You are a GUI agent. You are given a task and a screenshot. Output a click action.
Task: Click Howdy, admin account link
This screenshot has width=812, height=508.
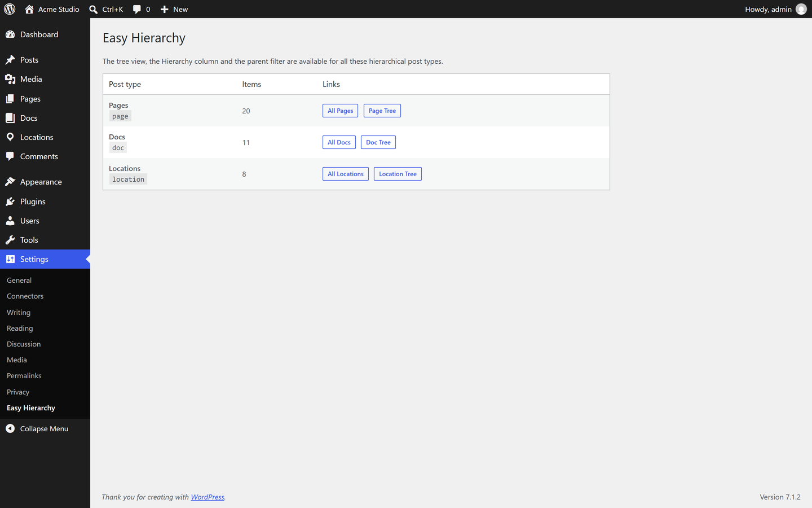coord(775,9)
